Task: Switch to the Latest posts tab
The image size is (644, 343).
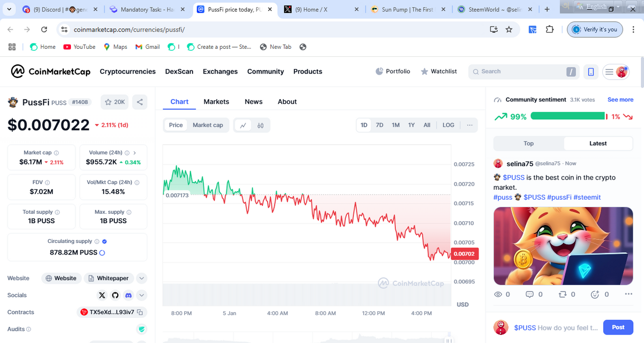Action: pos(598,143)
